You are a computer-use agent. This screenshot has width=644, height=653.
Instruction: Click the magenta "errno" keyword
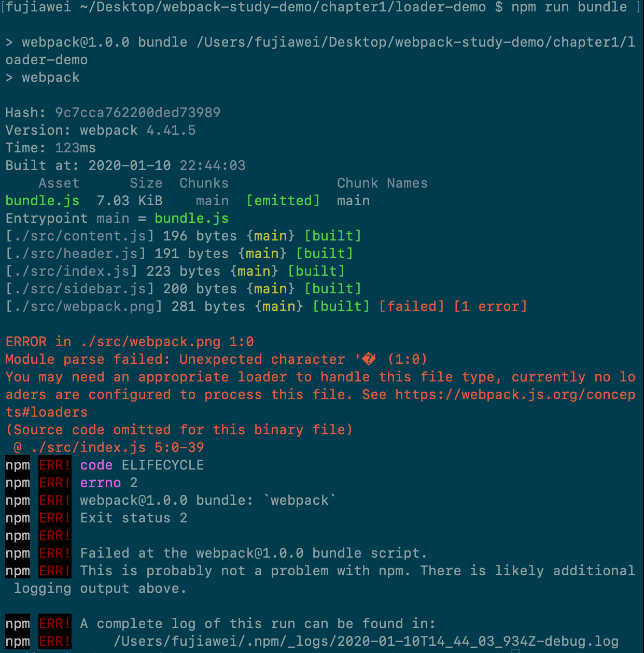[101, 483]
